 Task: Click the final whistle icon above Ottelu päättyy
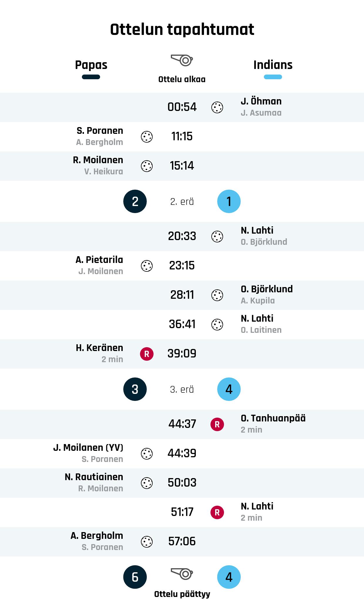182,573
